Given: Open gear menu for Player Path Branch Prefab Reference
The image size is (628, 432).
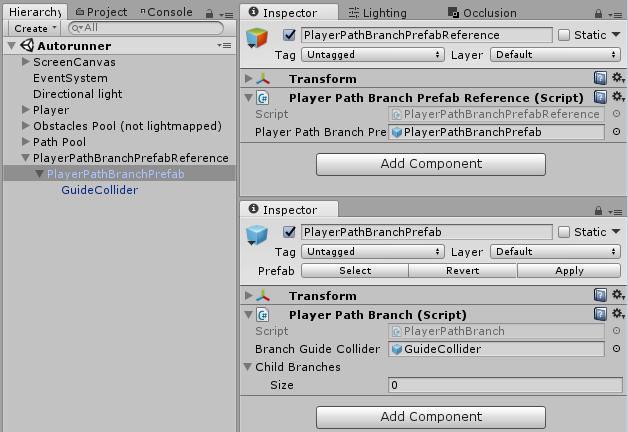Looking at the screenshot, I should click(618, 97).
